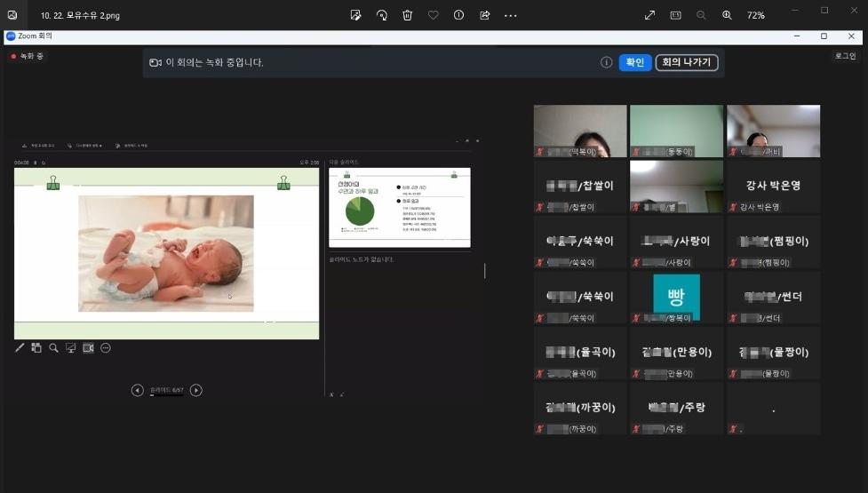This screenshot has width=868, height=493.
Task: Select the 물짱이 participant tile
Action: click(x=773, y=353)
